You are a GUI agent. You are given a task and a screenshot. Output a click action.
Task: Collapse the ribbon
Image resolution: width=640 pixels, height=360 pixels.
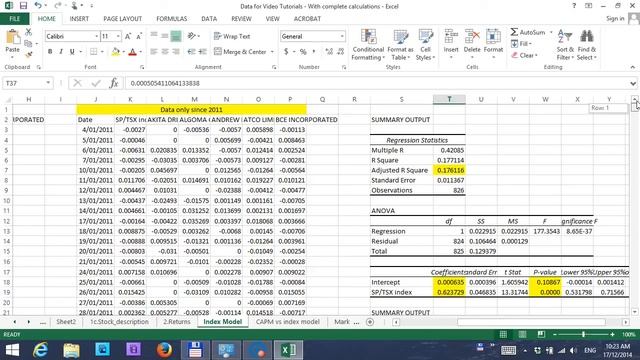point(633,67)
